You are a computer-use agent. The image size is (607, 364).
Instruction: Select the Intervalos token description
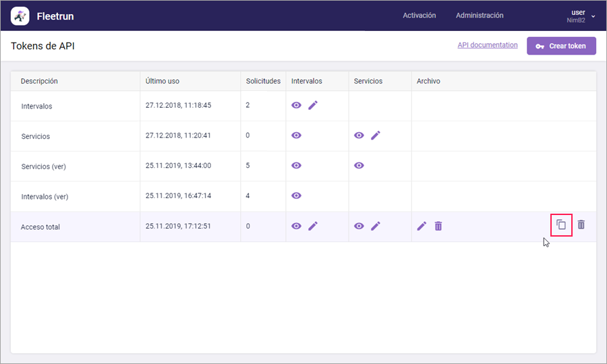pyautogui.click(x=37, y=107)
